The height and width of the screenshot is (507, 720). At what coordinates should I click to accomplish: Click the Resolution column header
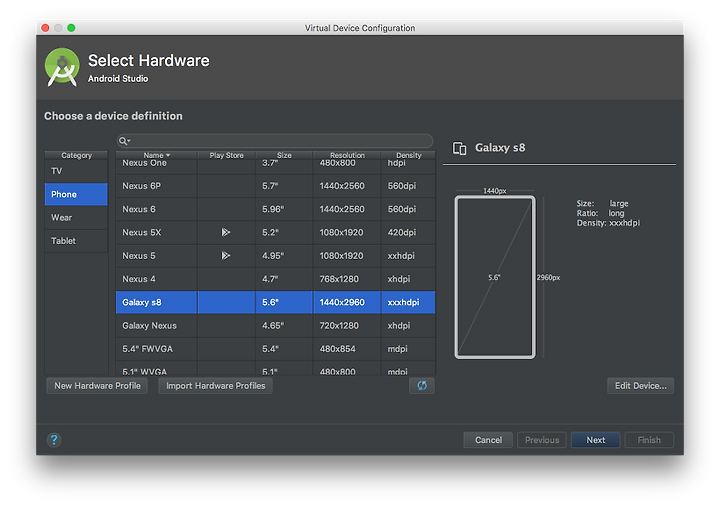pyautogui.click(x=347, y=155)
